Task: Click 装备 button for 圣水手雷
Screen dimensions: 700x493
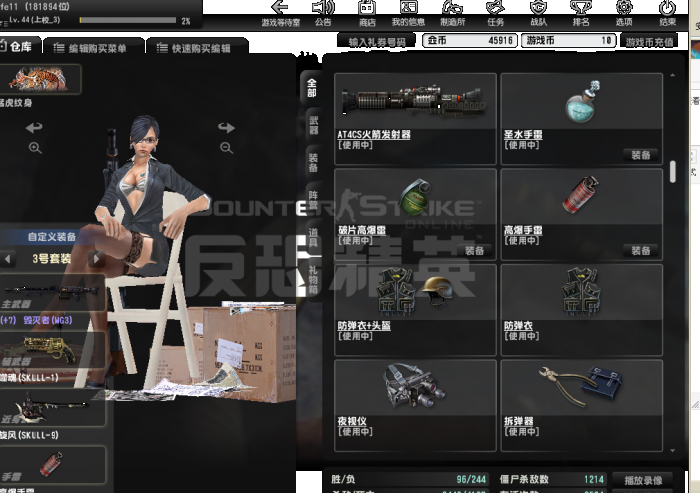Action: click(x=641, y=155)
